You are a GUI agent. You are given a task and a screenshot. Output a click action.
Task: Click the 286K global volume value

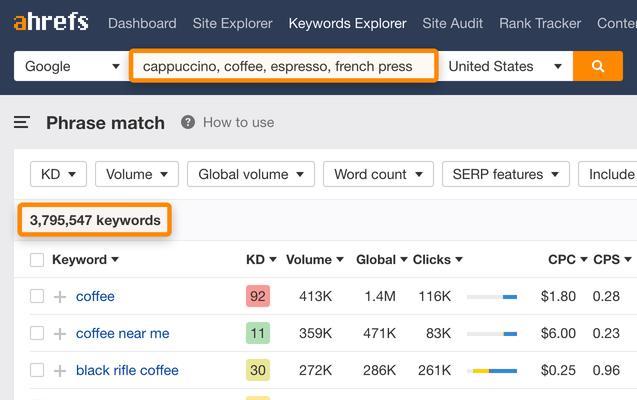[379, 370]
